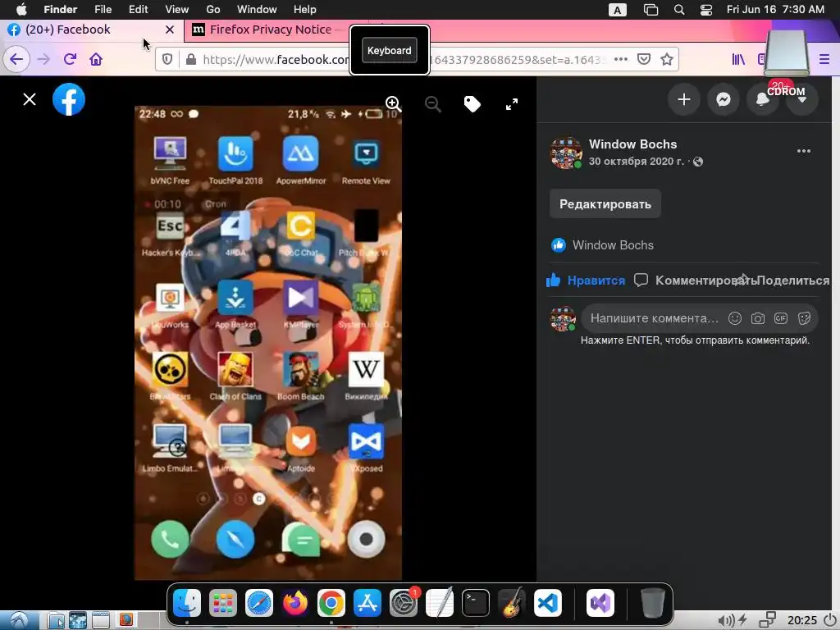Save page to Pocket
This screenshot has height=630, width=840.
point(644,59)
